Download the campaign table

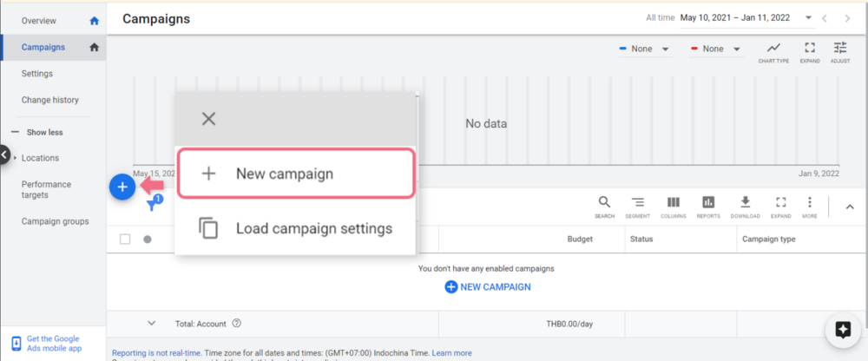745,207
